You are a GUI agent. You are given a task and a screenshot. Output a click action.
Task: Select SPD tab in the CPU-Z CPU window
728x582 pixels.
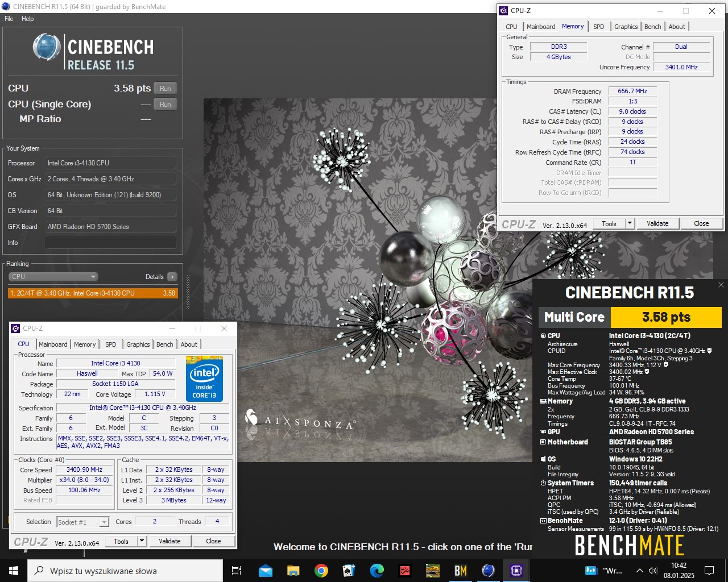[x=111, y=344]
